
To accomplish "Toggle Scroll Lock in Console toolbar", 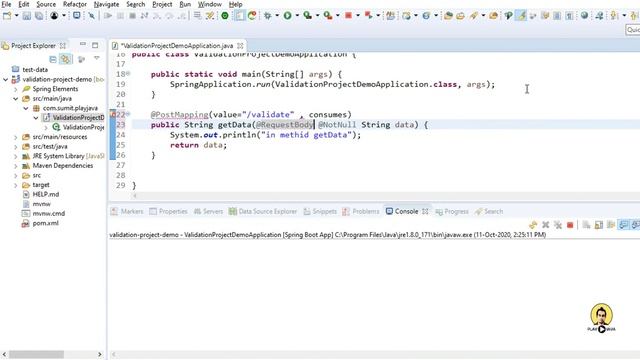I will click(x=599, y=225).
